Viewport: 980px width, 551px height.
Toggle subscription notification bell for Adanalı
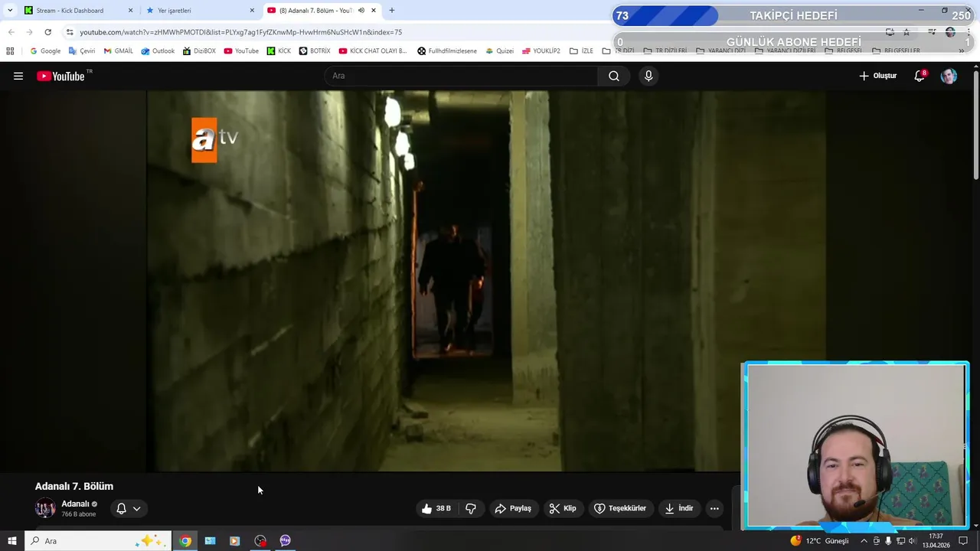coord(128,508)
